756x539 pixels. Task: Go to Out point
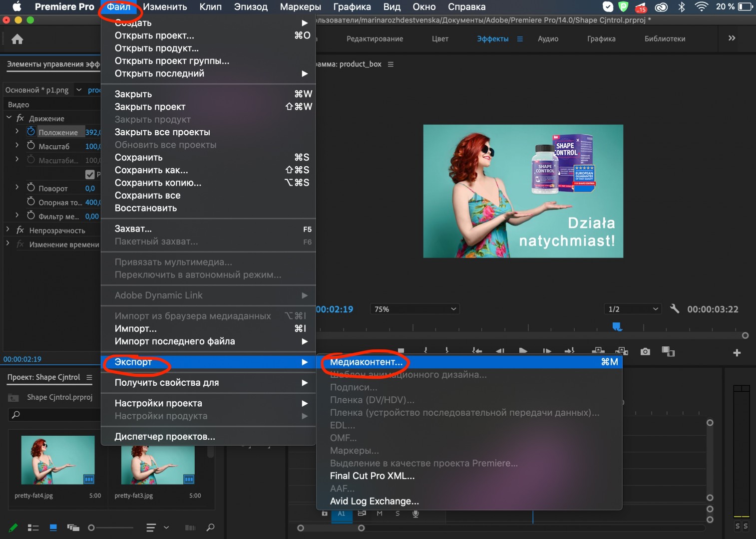[570, 351]
